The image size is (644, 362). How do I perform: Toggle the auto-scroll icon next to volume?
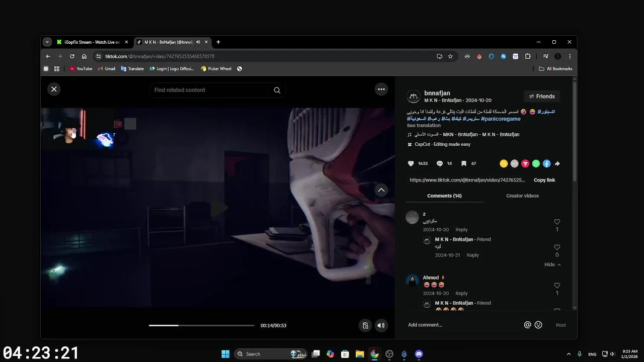click(x=366, y=325)
